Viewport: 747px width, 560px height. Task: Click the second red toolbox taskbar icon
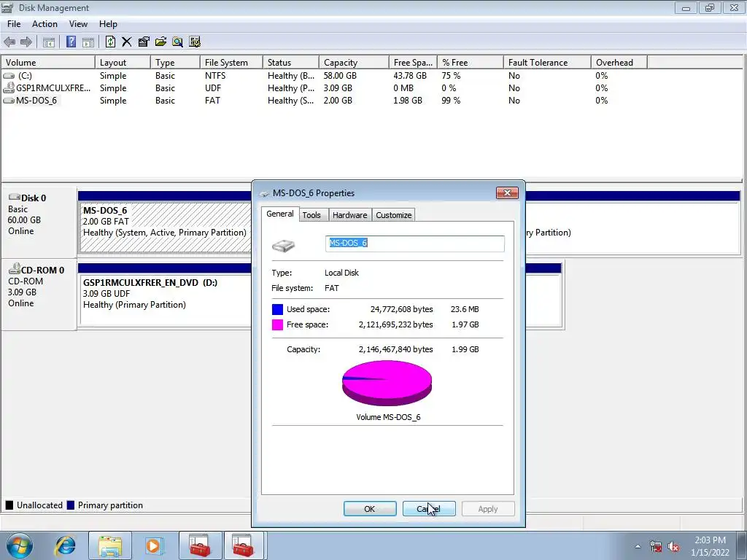point(244,545)
